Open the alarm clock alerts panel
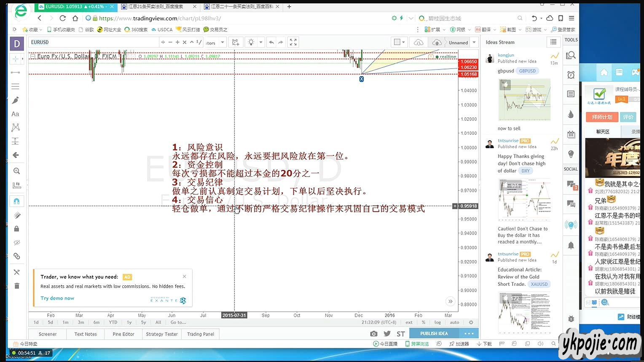This screenshot has width=644, height=362. coord(571,75)
